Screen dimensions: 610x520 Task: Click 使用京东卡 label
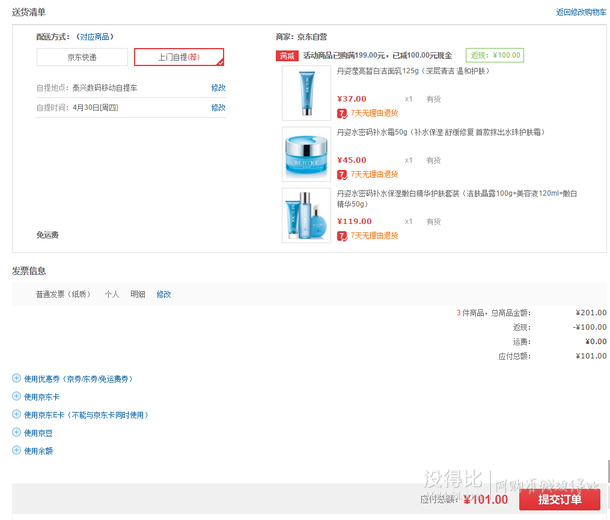pyautogui.click(x=42, y=397)
